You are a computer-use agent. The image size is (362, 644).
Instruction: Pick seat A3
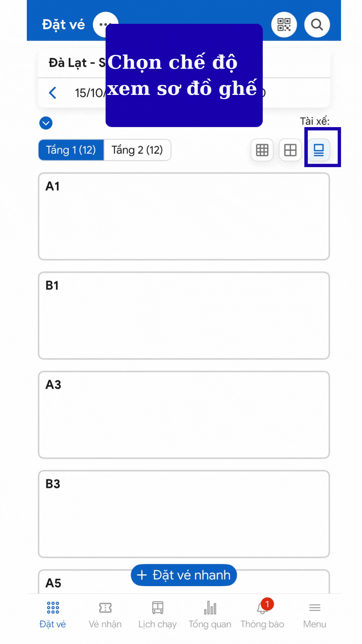coord(184,415)
